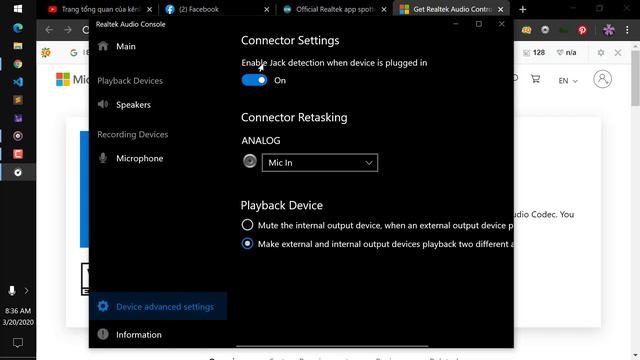Close the Facebook browser tab
This screenshot has width=640, height=360.
pyautogui.click(x=267, y=9)
